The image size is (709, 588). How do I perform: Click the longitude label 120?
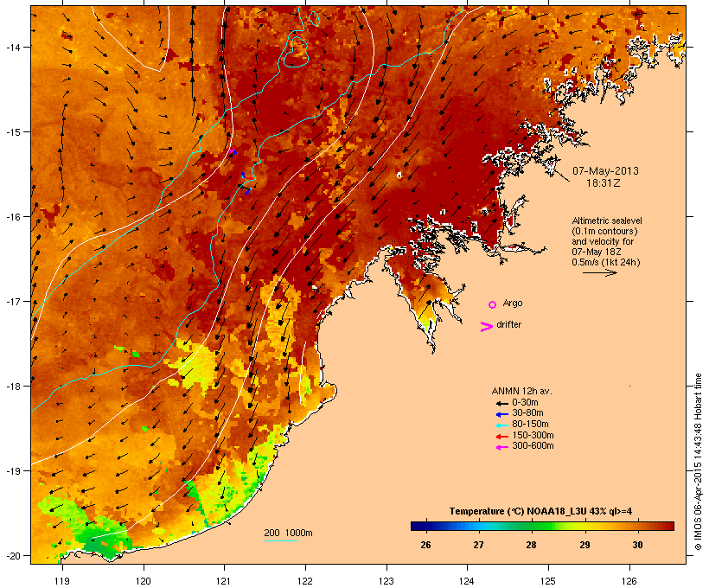tap(144, 581)
